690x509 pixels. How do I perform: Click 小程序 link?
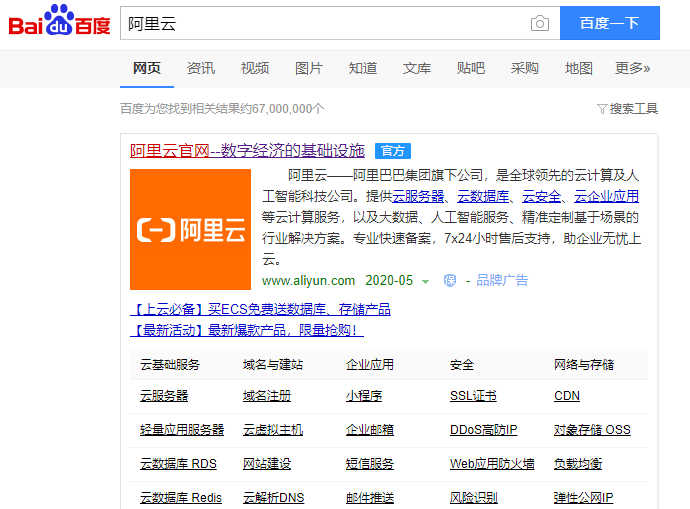click(x=364, y=396)
